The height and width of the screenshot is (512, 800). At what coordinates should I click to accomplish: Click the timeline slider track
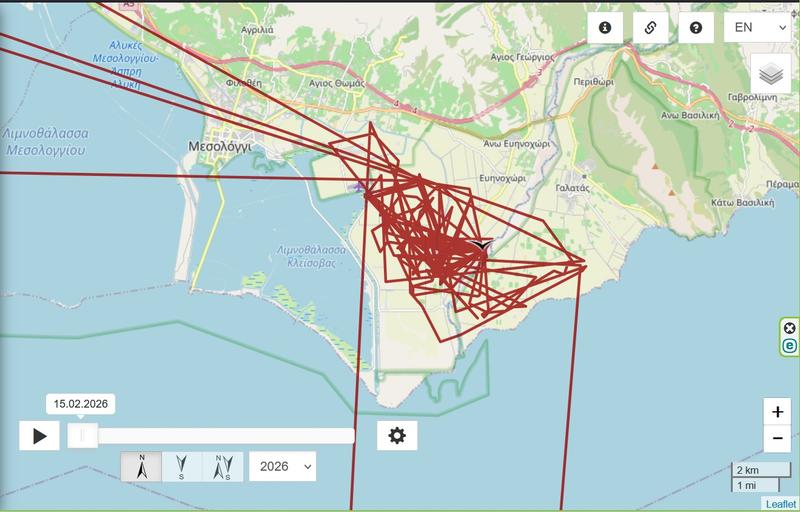(211, 436)
